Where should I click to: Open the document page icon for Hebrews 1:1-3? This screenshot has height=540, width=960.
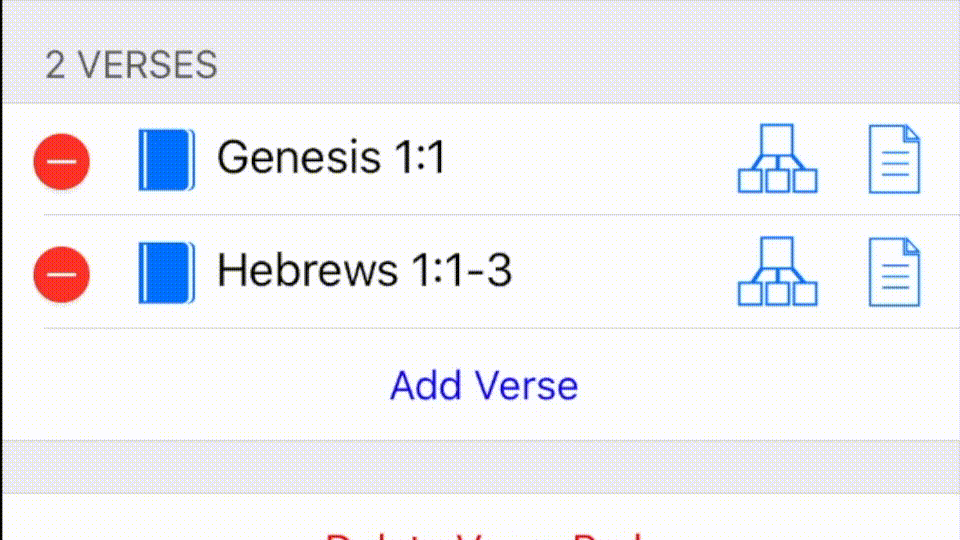point(894,272)
